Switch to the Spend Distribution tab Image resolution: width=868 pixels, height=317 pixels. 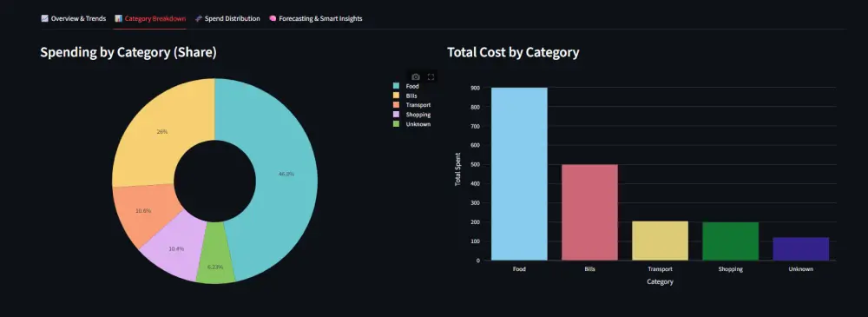click(227, 19)
